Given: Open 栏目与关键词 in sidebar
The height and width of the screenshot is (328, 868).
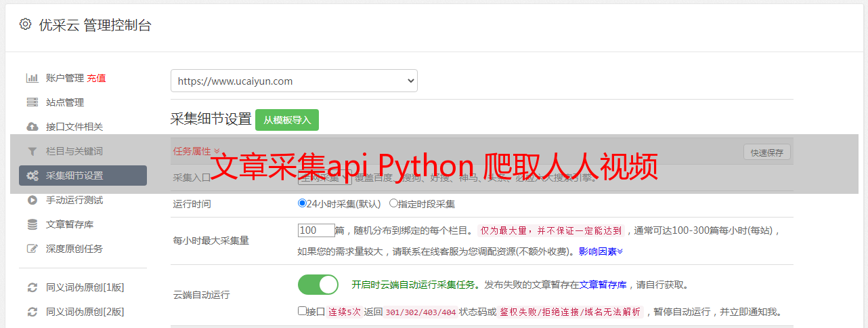Looking at the screenshot, I should (74, 151).
